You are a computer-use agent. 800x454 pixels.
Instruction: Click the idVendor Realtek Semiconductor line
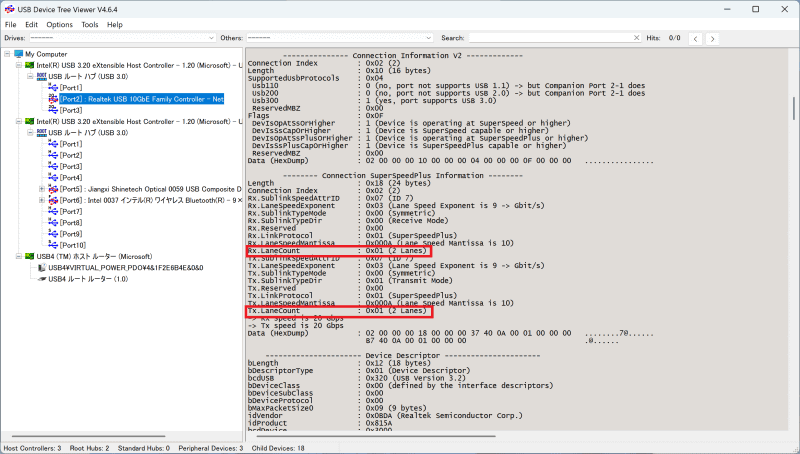pos(385,416)
